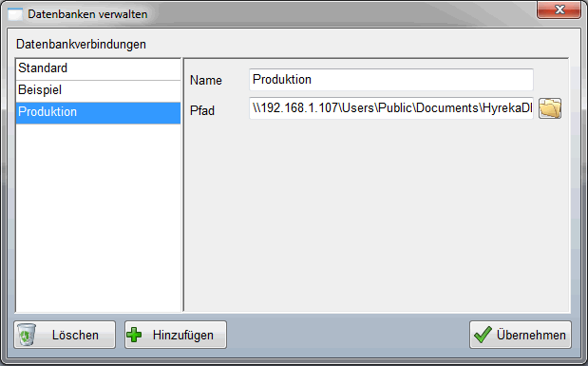Screen dimensions: 588x366
Task: Select the Standard database connection
Action: [x=98, y=68]
